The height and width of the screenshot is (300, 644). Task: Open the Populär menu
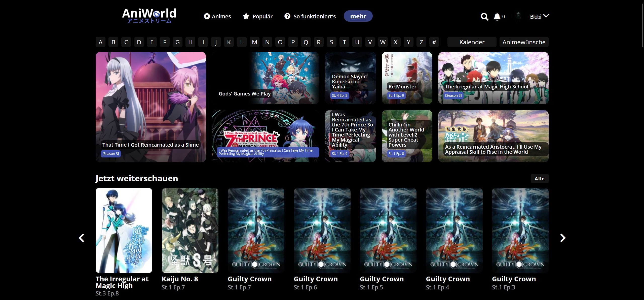pyautogui.click(x=257, y=16)
